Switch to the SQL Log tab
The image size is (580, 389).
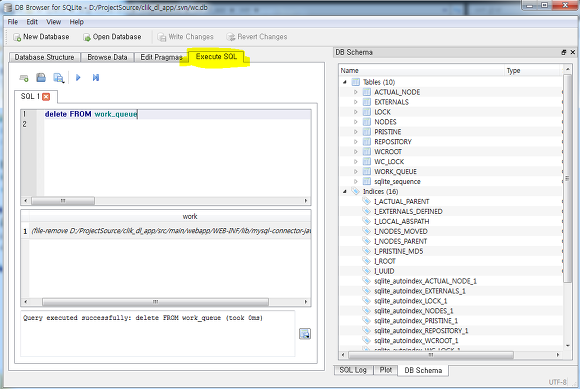coord(353,370)
